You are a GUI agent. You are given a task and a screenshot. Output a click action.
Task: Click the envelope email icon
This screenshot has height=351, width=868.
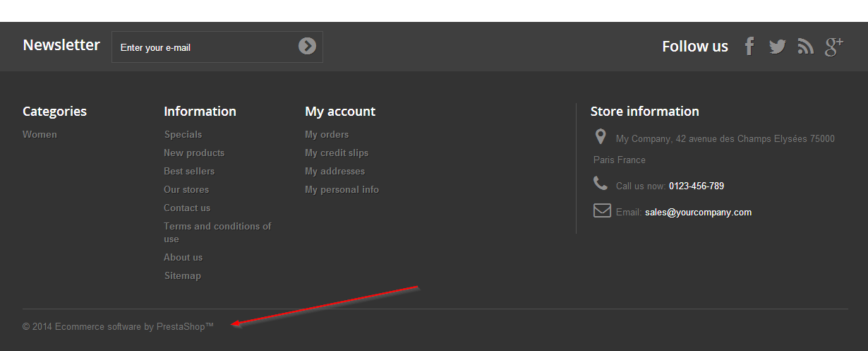602,210
